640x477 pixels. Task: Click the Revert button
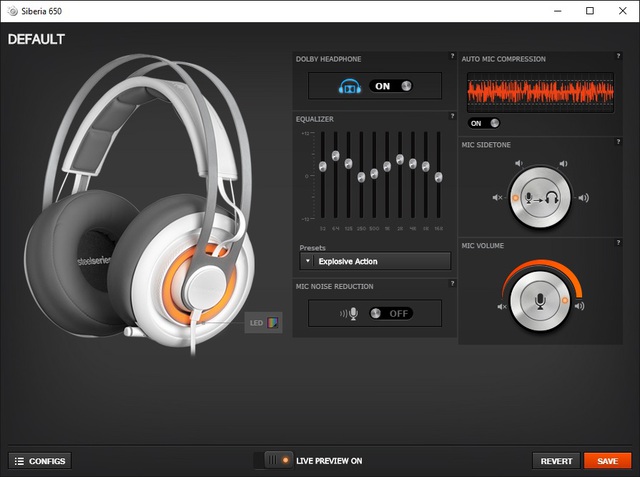556,461
